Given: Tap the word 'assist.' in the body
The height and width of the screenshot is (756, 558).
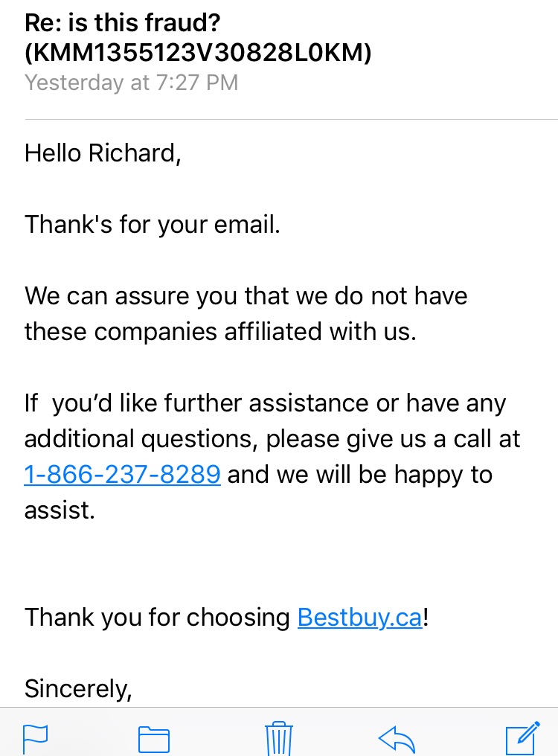Looking at the screenshot, I should tap(60, 510).
